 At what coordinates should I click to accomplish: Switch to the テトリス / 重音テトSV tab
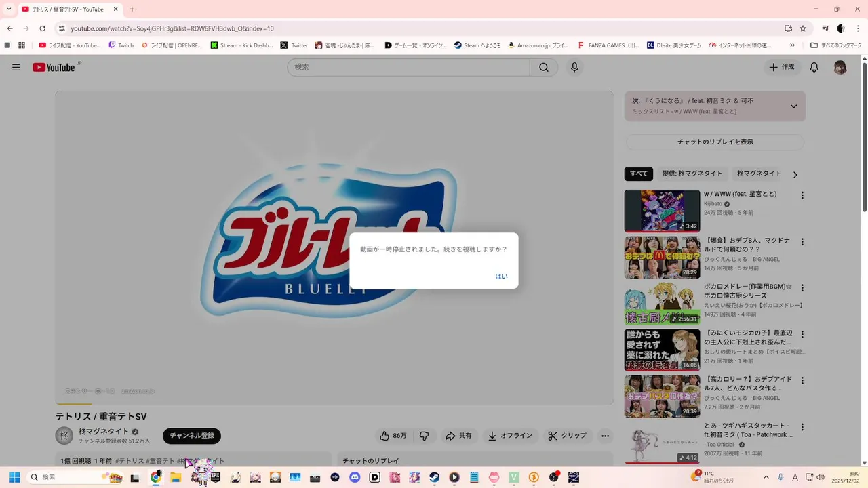(68, 9)
